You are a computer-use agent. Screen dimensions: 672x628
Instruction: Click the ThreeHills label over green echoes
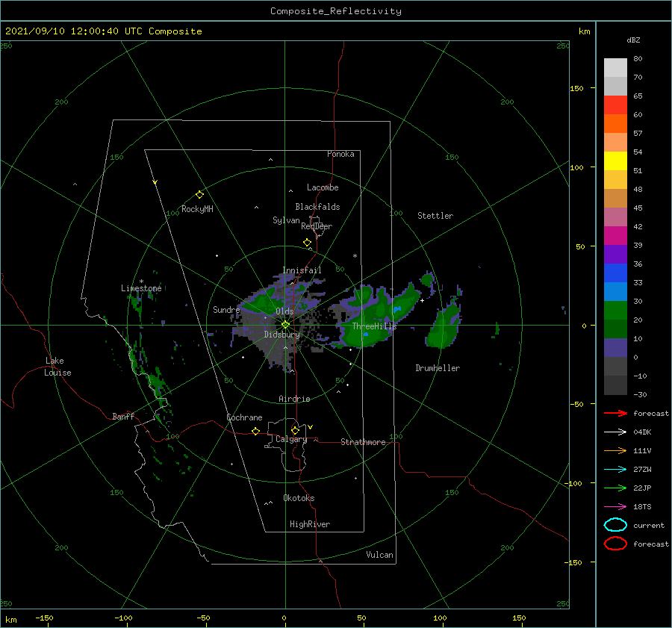[x=374, y=326]
